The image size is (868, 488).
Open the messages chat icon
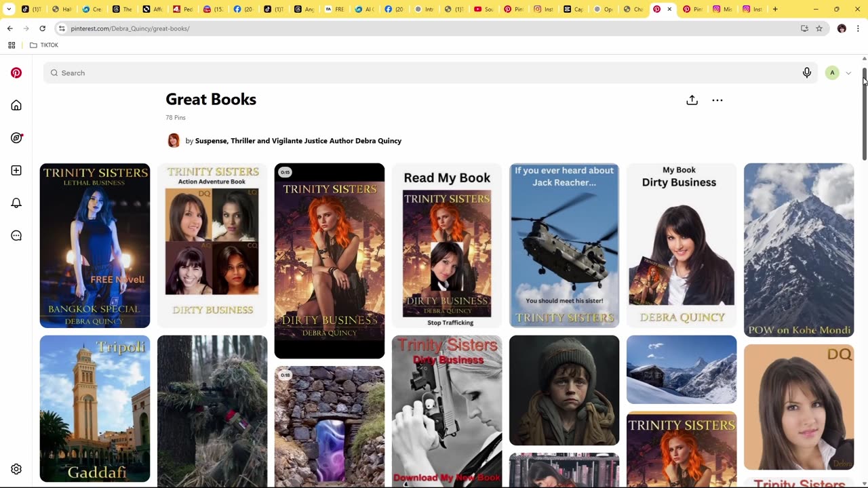pyautogui.click(x=16, y=235)
